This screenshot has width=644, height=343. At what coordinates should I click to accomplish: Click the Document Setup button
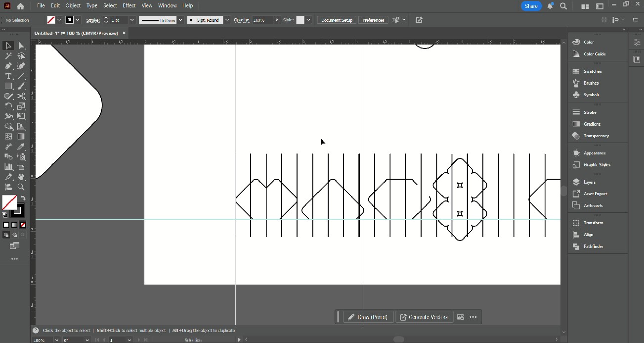(x=337, y=20)
